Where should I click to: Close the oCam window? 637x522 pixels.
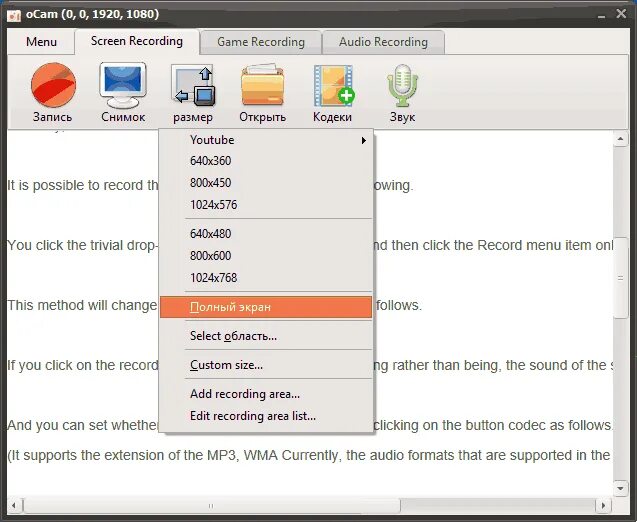[621, 14]
